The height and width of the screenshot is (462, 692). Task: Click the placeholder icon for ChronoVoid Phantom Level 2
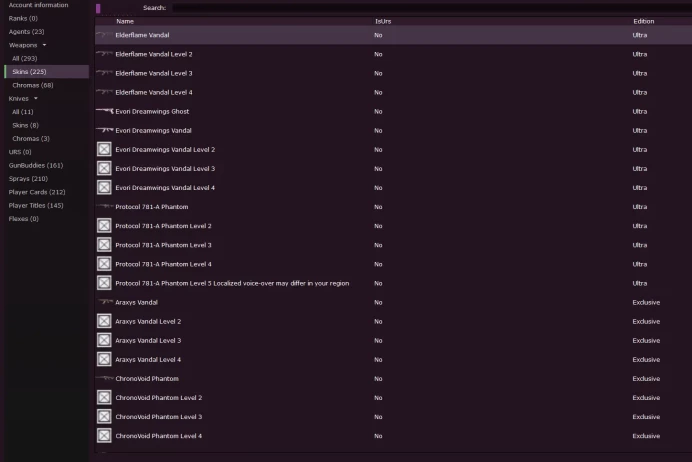[104, 397]
